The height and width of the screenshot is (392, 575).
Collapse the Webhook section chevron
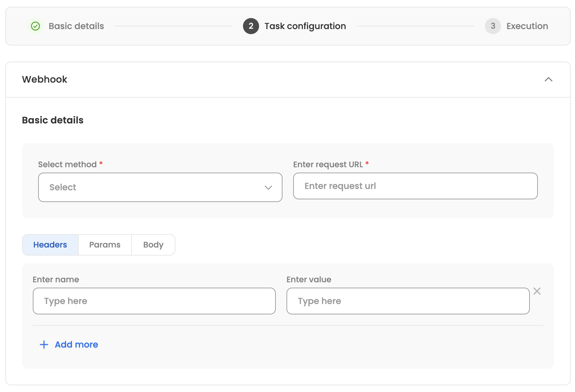pos(548,80)
